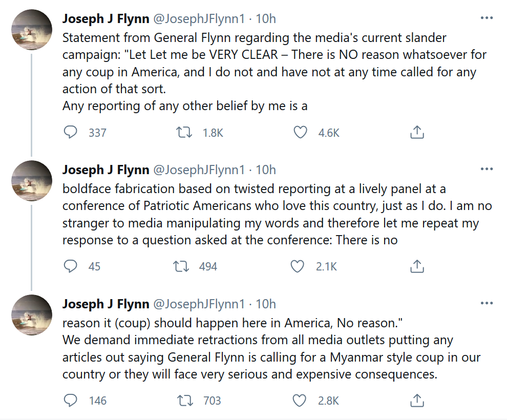
Task: Open more options menu on second tweet
Action: pos(487,169)
